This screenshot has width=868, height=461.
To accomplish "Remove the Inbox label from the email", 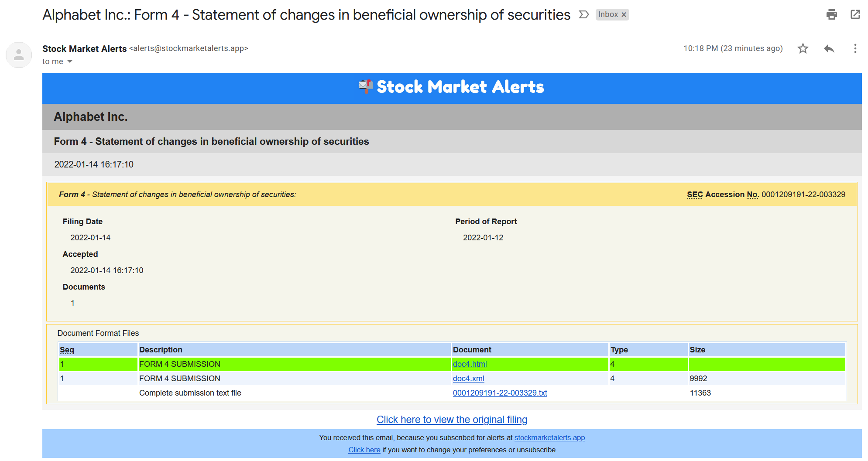I will [623, 14].
